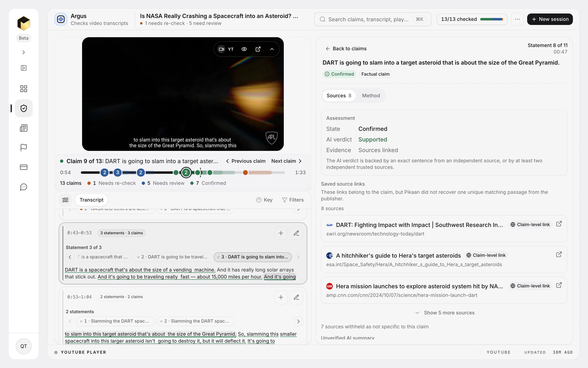The image size is (588, 368).
Task: Click the 13/13 checked progress indicator
Action: (x=472, y=19)
